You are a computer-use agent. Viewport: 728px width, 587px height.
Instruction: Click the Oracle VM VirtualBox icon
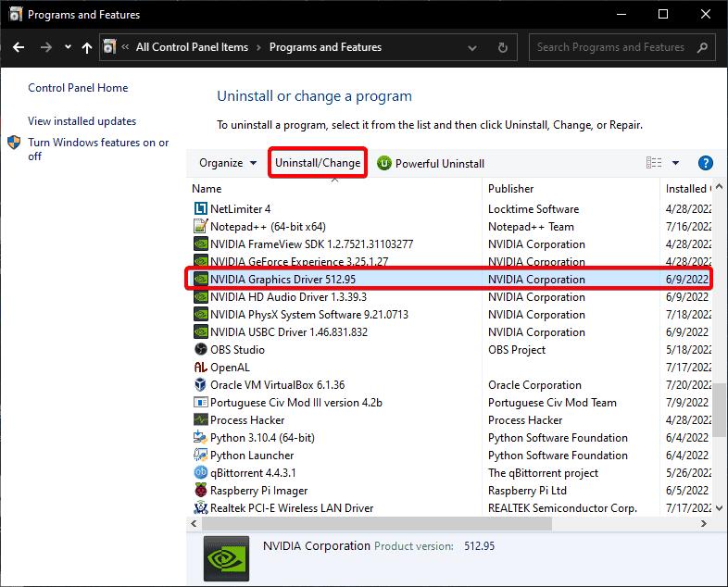click(x=201, y=385)
